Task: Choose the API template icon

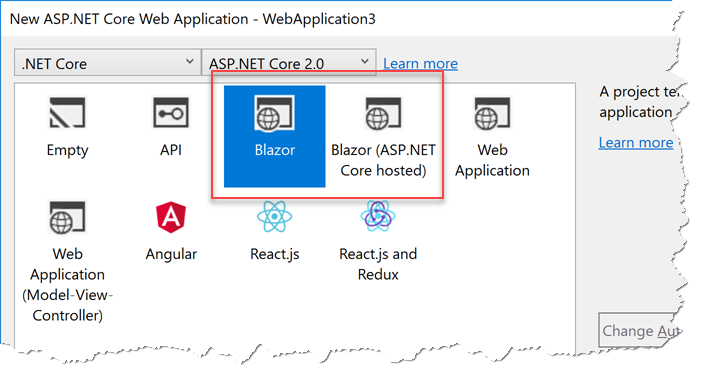Action: [x=171, y=112]
